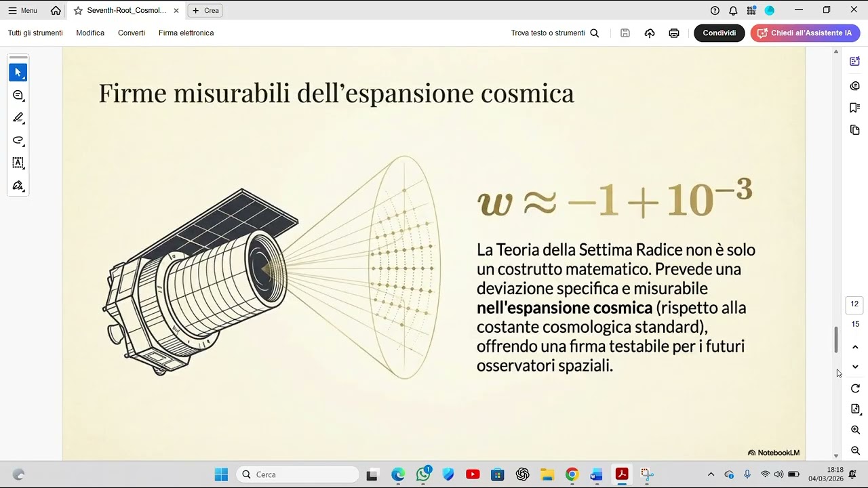Open the page thumbnails panel icon
The height and width of the screenshot is (488, 868).
[855, 130]
